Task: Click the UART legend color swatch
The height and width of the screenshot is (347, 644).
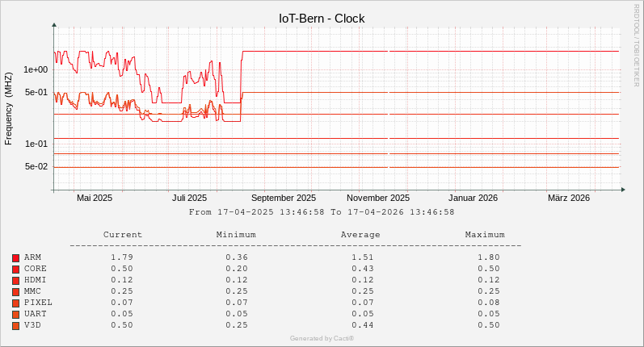Action: tap(15, 314)
